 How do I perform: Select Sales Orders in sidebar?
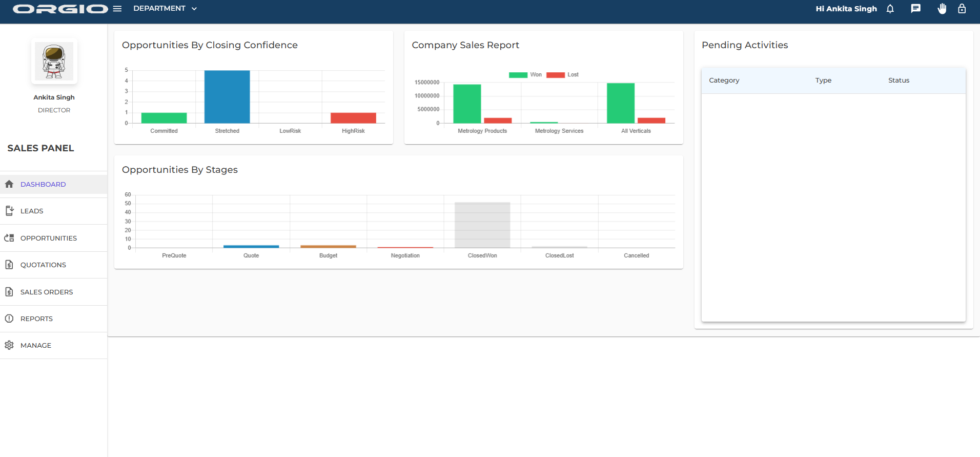point(47,292)
